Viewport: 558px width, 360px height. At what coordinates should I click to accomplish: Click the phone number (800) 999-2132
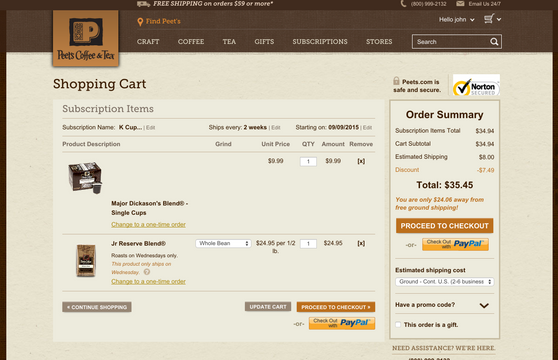tap(428, 4)
